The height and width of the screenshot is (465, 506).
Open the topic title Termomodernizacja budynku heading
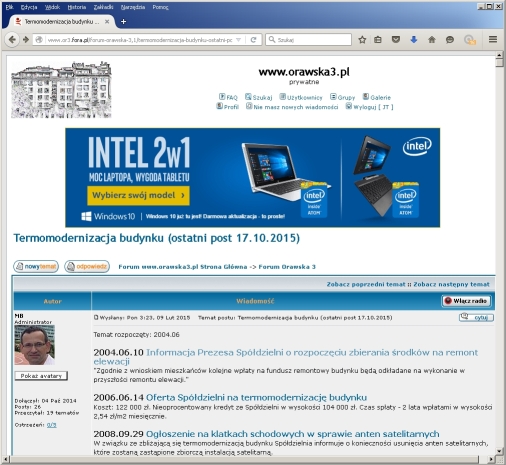point(157,238)
